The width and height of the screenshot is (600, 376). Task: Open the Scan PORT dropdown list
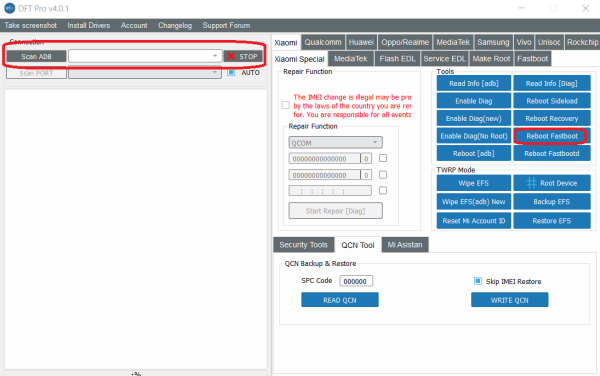[145, 73]
